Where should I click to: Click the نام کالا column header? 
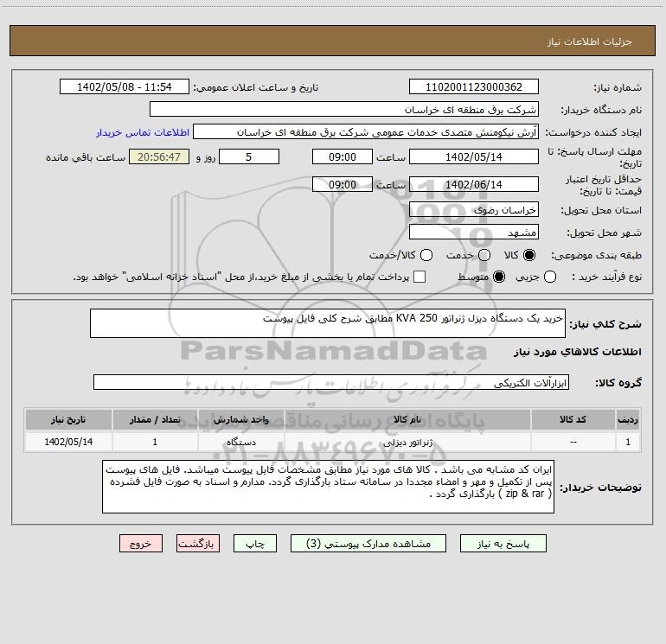[407, 419]
